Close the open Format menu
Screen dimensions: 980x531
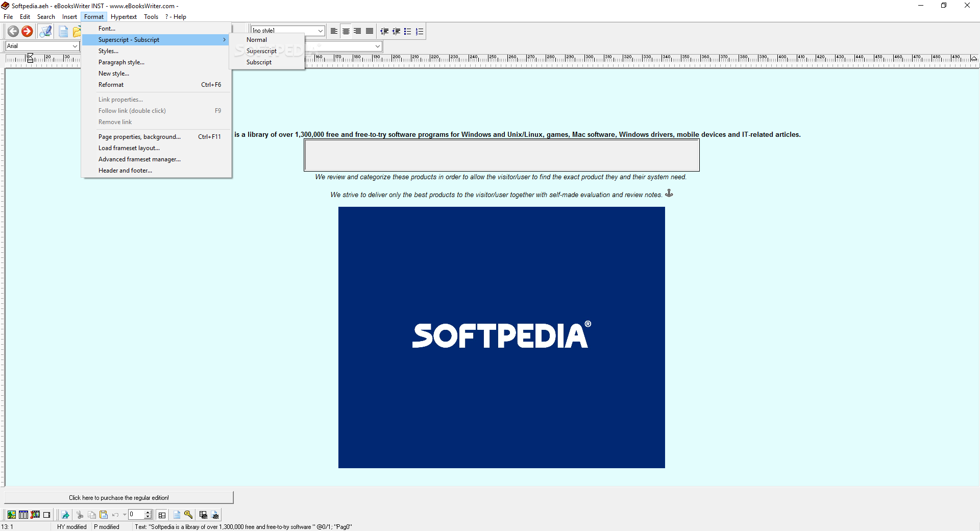click(94, 17)
